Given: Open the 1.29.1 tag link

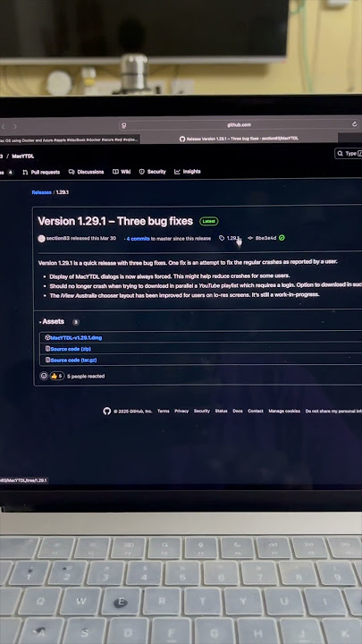Looking at the screenshot, I should click(233, 238).
